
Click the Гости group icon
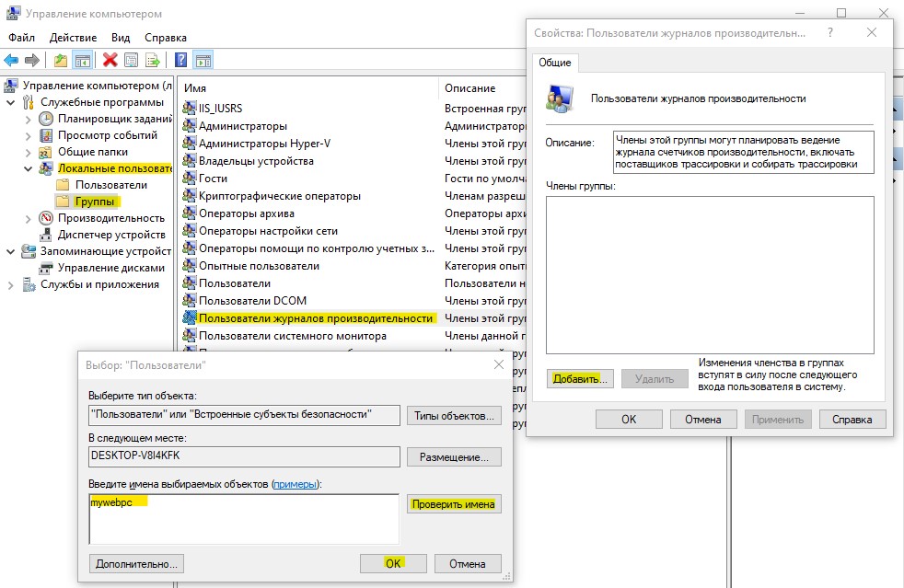pos(189,179)
